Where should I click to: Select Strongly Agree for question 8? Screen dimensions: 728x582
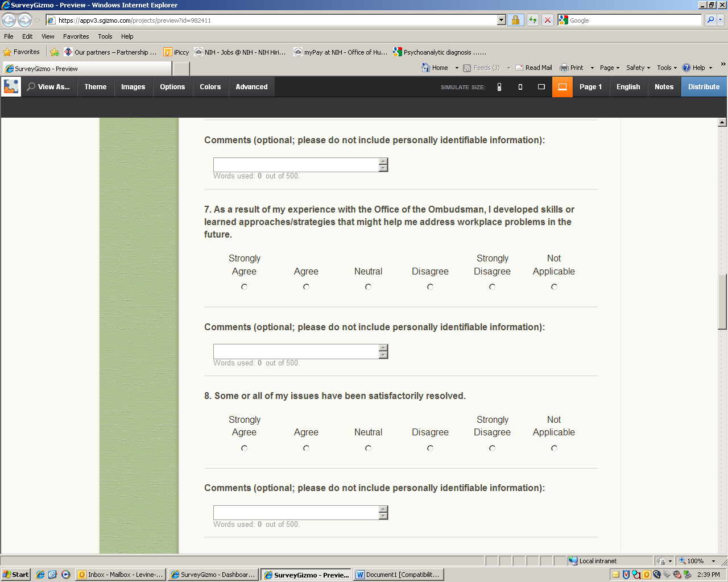(x=245, y=448)
